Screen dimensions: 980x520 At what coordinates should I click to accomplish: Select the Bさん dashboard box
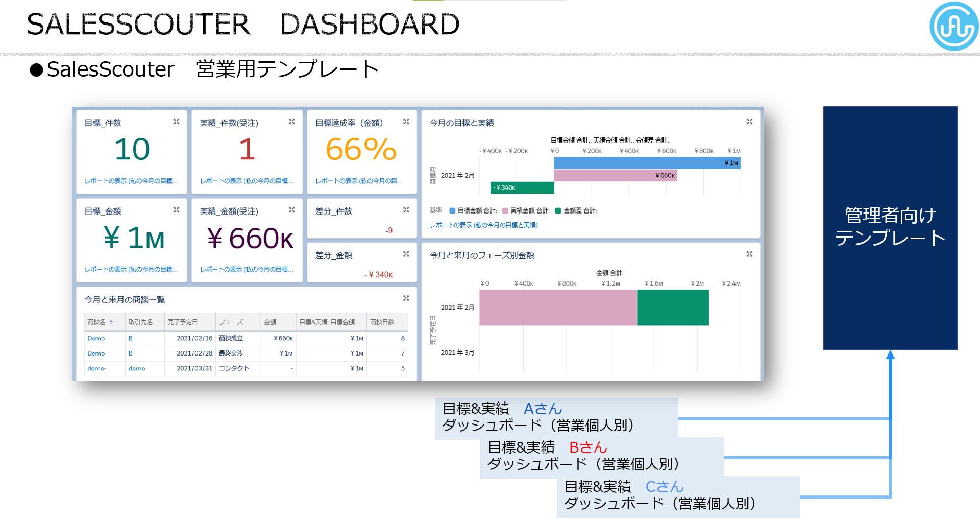pyautogui.click(x=602, y=457)
